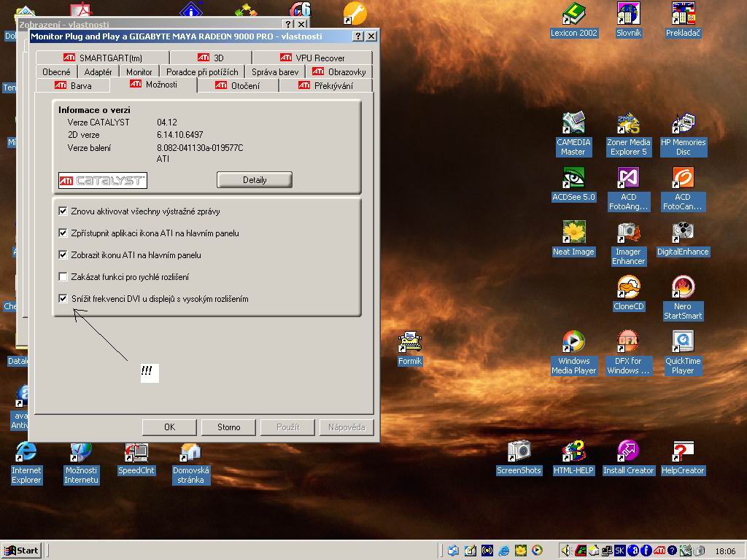The height and width of the screenshot is (560, 747).
Task: Enable 'Zakázat funkci pro rychlé rozlišení' checkbox
Action: [x=63, y=277]
